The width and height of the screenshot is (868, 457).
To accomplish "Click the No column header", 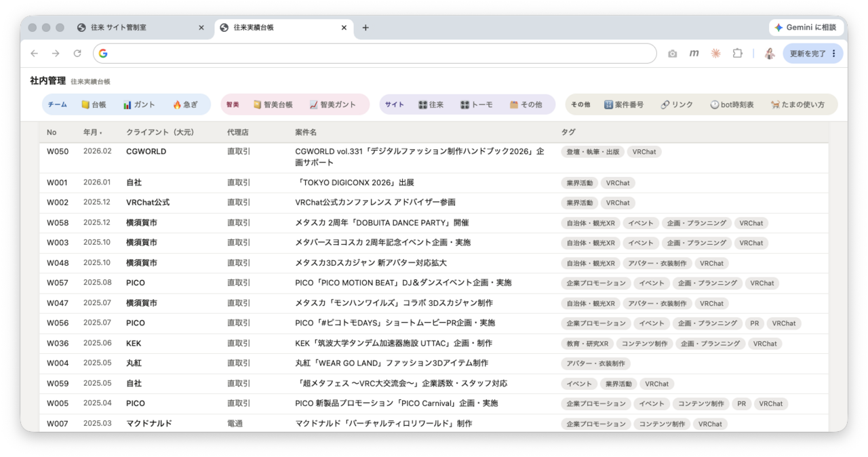I will pyautogui.click(x=52, y=132).
